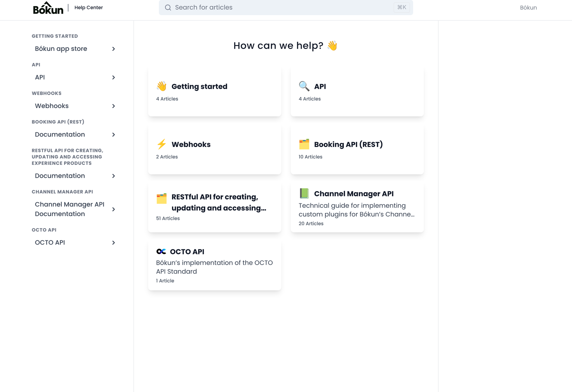This screenshot has width=572, height=392.
Task: Expand the Bókun app store chevron
Action: 114,49
